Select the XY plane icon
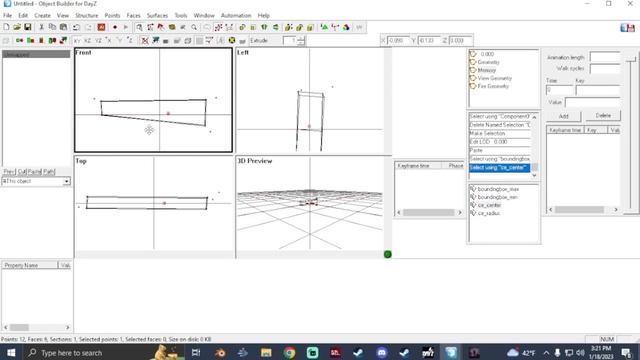640x360 pixels. point(77,40)
